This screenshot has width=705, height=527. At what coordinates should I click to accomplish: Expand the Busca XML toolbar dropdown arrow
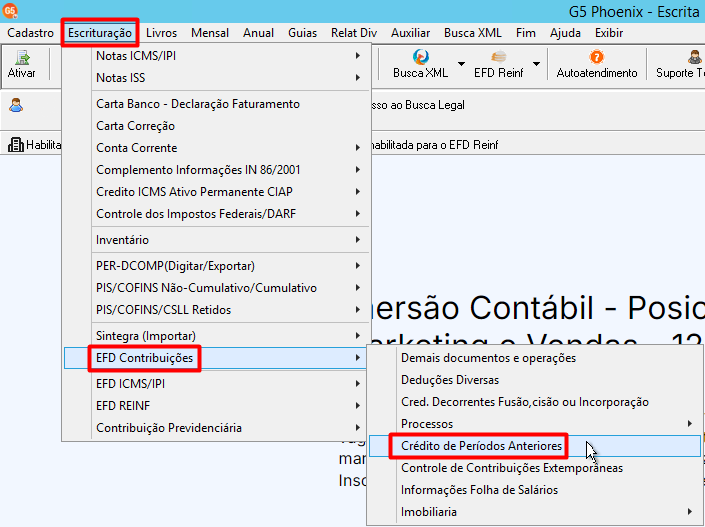point(461,64)
